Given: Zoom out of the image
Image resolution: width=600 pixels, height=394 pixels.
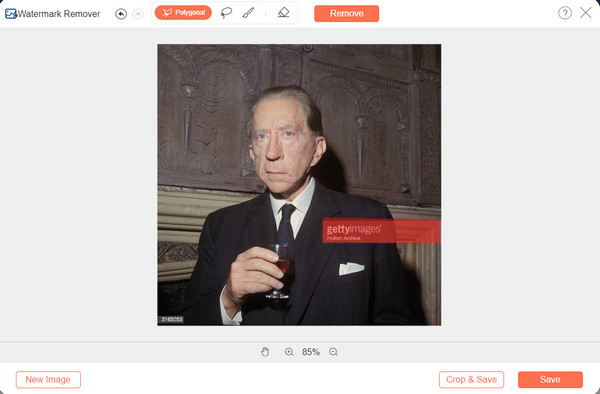Looking at the screenshot, I should 333,352.
